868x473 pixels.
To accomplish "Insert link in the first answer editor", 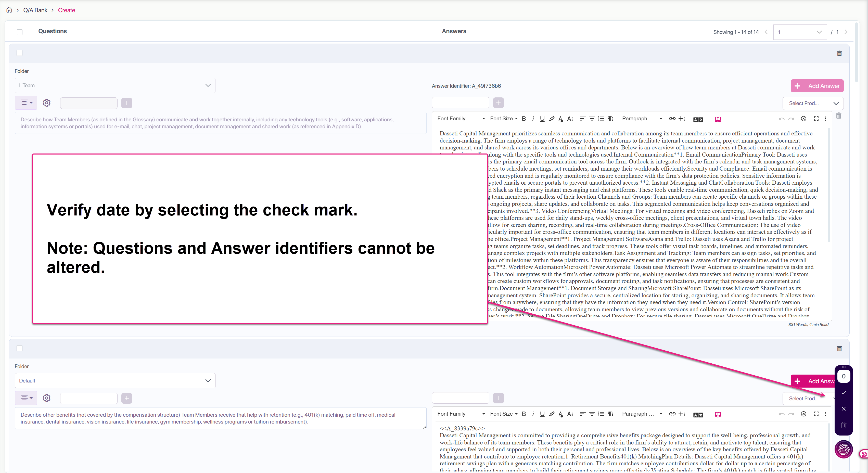I will [x=672, y=119].
